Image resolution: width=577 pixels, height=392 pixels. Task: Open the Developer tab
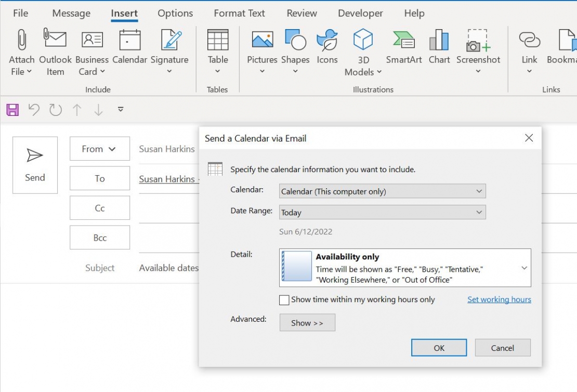click(360, 13)
